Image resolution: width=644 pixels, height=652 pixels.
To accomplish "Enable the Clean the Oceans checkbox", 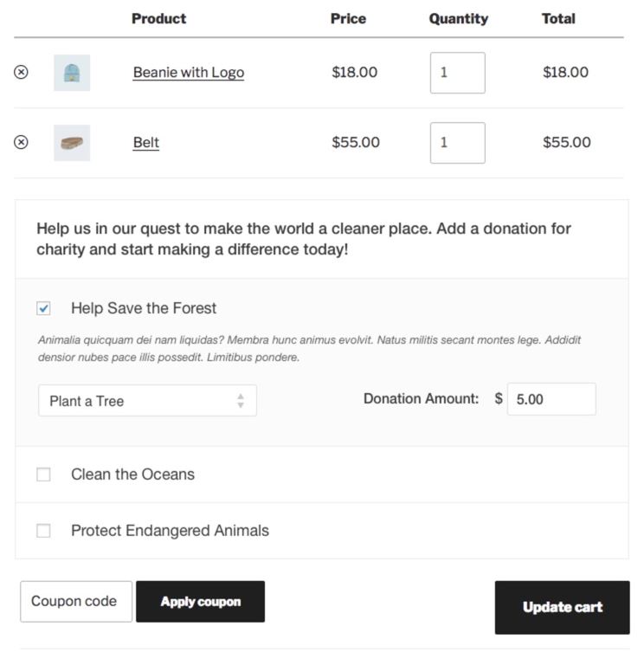I will 43,474.
